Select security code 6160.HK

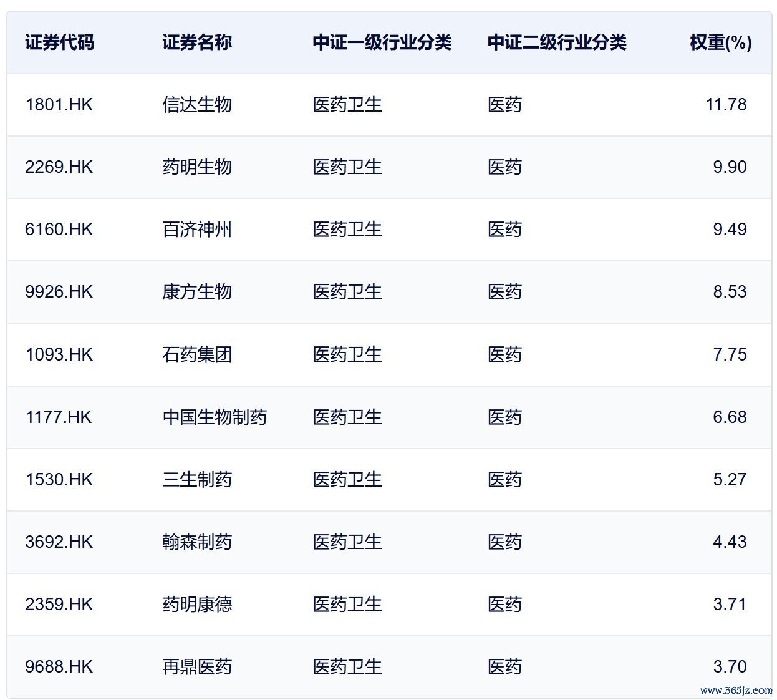tap(59, 230)
